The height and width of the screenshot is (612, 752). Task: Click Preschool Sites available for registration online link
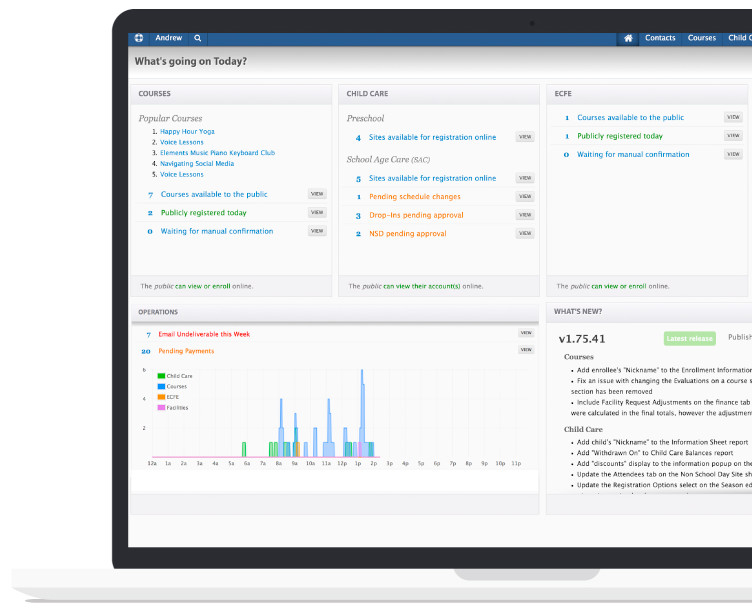(x=433, y=137)
